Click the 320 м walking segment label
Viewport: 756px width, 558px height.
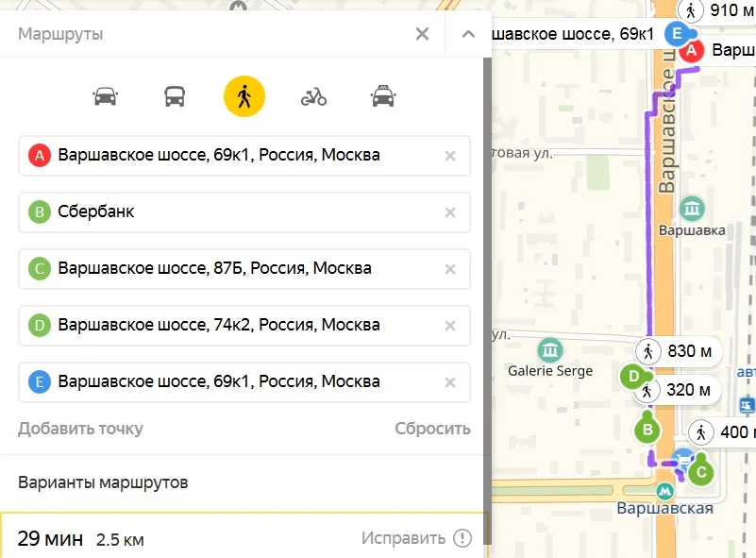point(680,390)
